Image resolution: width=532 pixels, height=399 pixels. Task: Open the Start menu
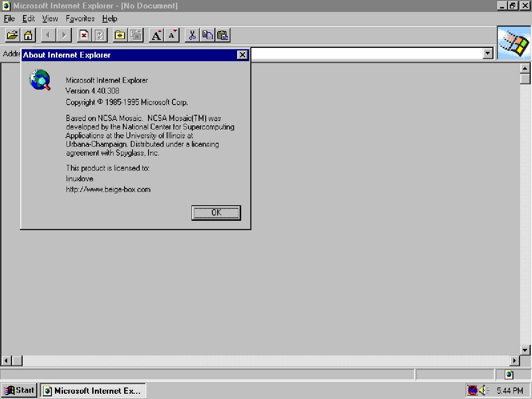19,391
